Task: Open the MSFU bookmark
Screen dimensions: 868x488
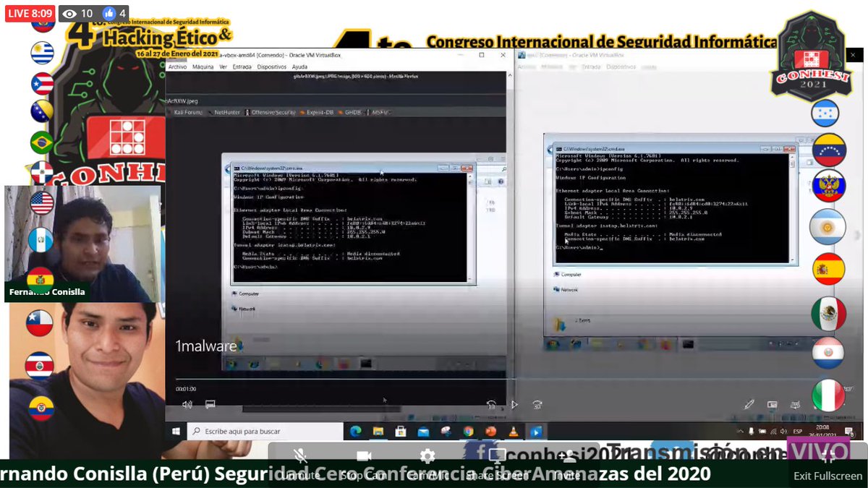Action: [378, 112]
